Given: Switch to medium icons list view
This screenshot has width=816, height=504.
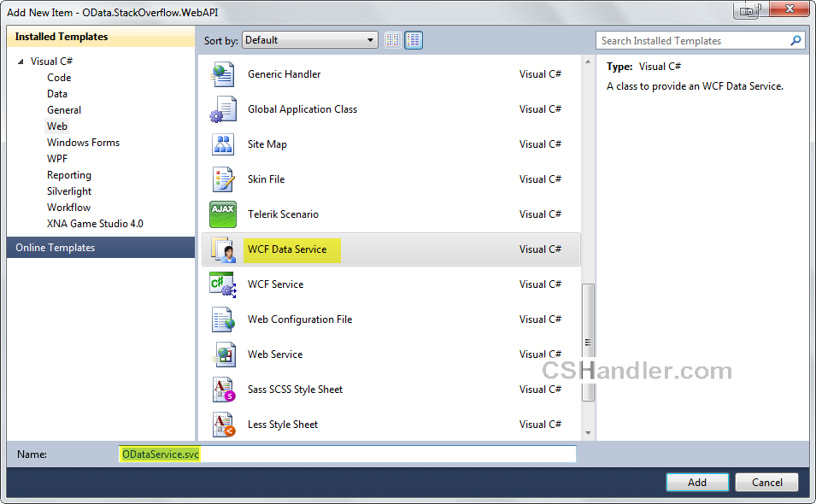Looking at the screenshot, I should coord(414,40).
